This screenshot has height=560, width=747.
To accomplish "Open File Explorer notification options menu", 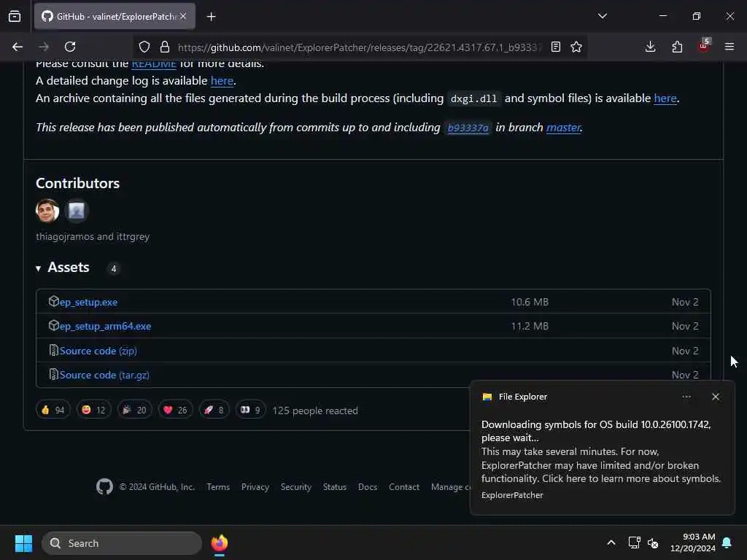I will click(686, 397).
